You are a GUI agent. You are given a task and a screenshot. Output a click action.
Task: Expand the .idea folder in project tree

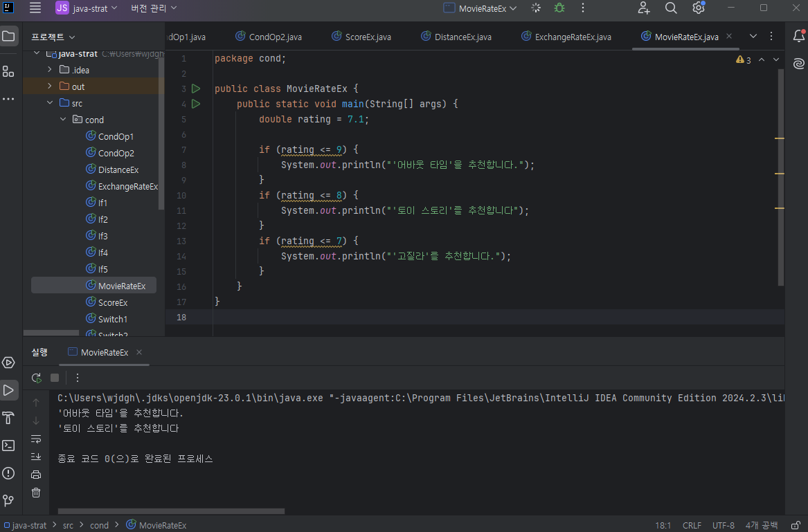(50, 70)
